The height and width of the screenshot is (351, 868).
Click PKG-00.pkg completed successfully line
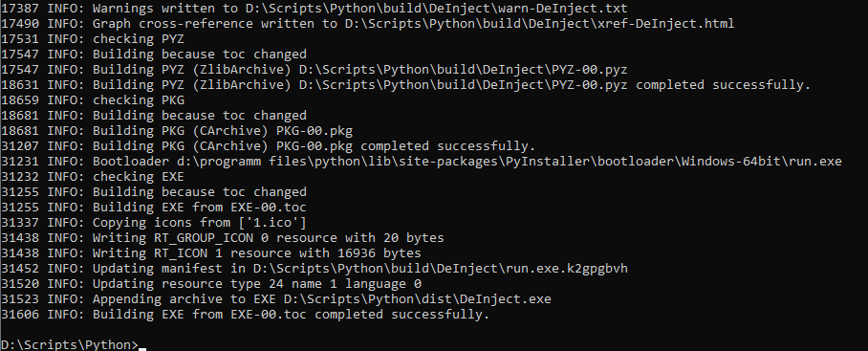269,146
